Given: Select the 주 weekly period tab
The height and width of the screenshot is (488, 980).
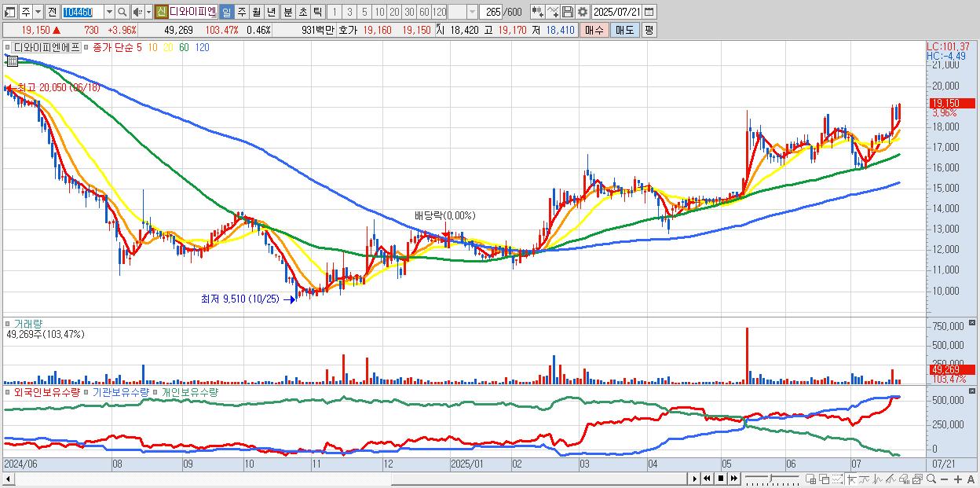Looking at the screenshot, I should pyautogui.click(x=241, y=12).
